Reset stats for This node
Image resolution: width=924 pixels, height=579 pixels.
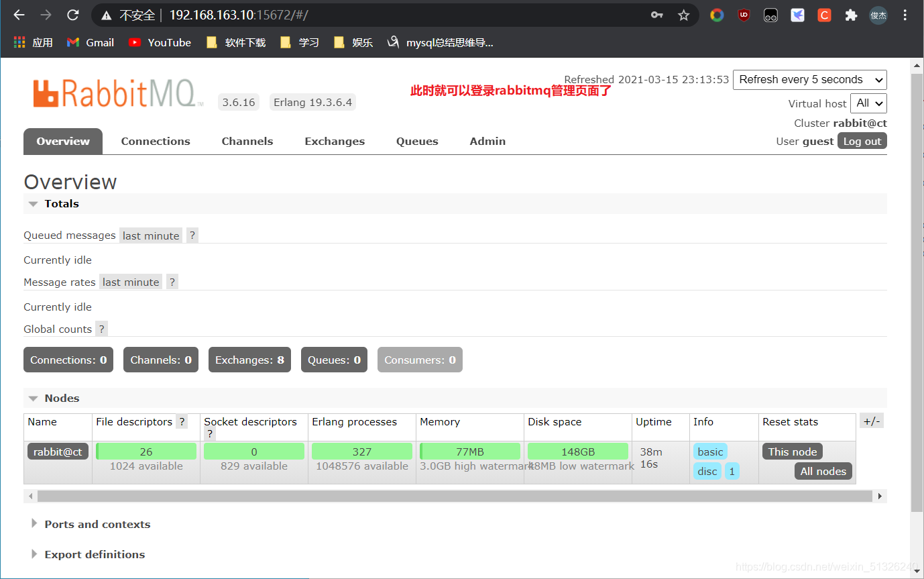pos(793,452)
